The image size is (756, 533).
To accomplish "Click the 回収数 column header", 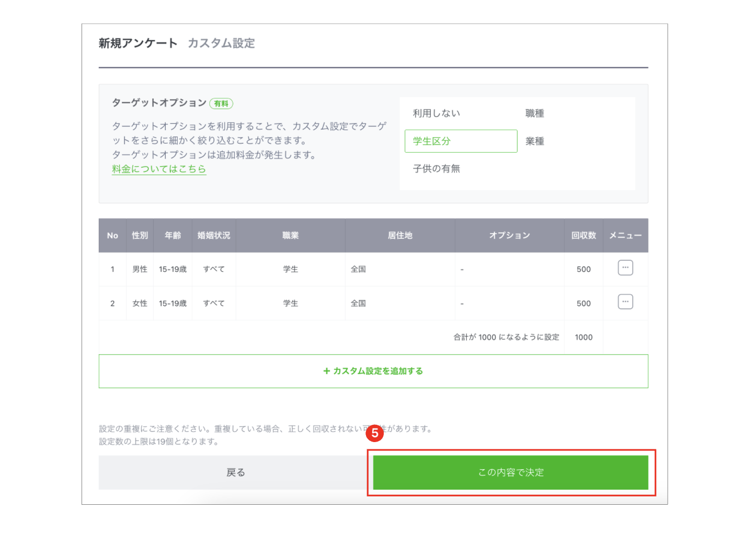I will pos(583,236).
